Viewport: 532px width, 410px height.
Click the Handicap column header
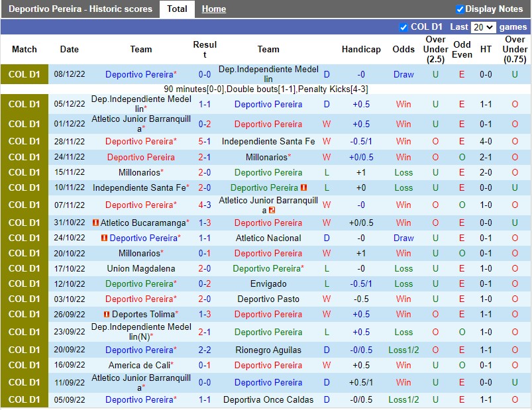click(361, 49)
